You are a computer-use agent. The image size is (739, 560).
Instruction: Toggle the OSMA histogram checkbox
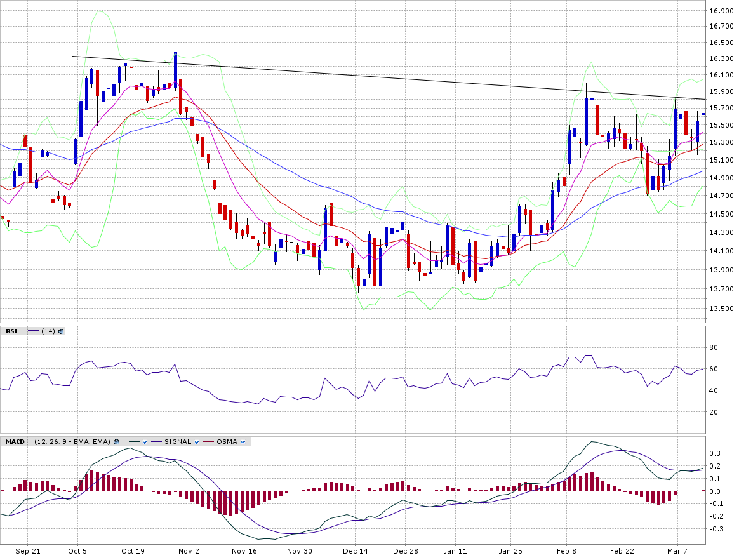click(243, 442)
